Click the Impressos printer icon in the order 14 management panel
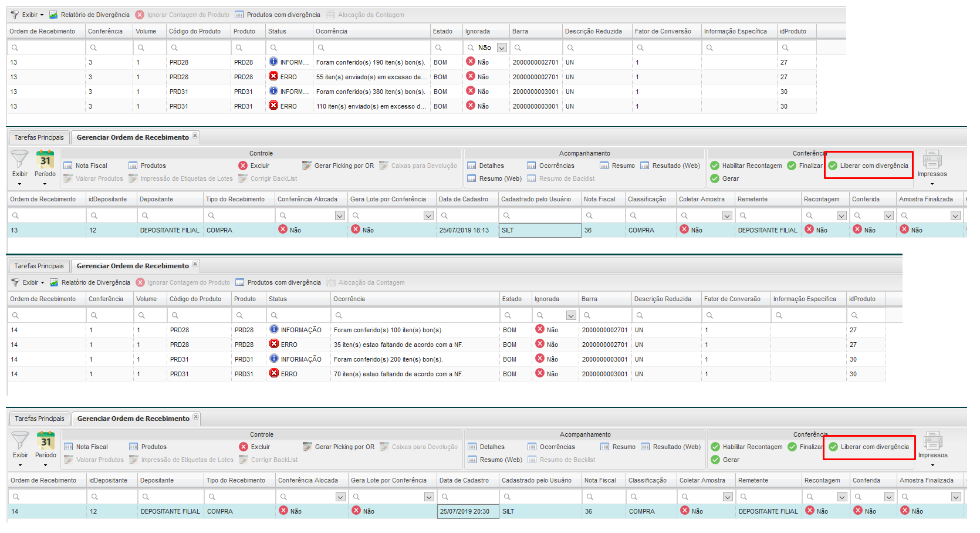The image size is (980, 533). click(932, 441)
